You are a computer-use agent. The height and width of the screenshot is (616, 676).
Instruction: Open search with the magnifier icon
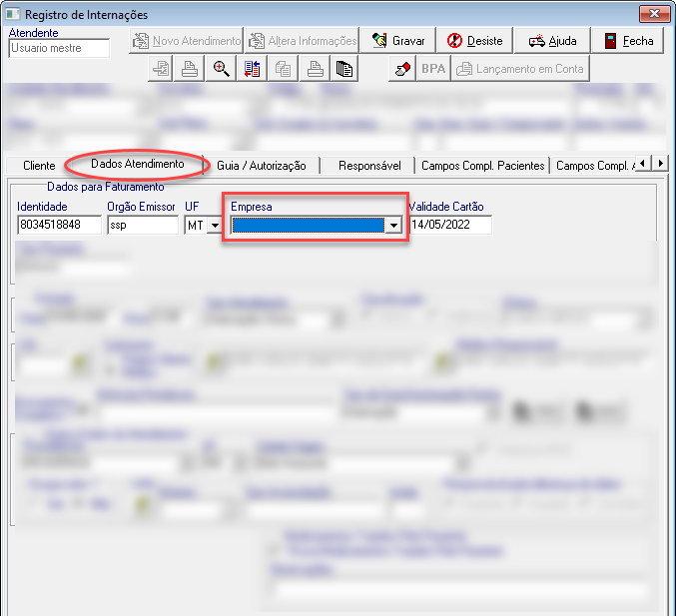(x=221, y=69)
